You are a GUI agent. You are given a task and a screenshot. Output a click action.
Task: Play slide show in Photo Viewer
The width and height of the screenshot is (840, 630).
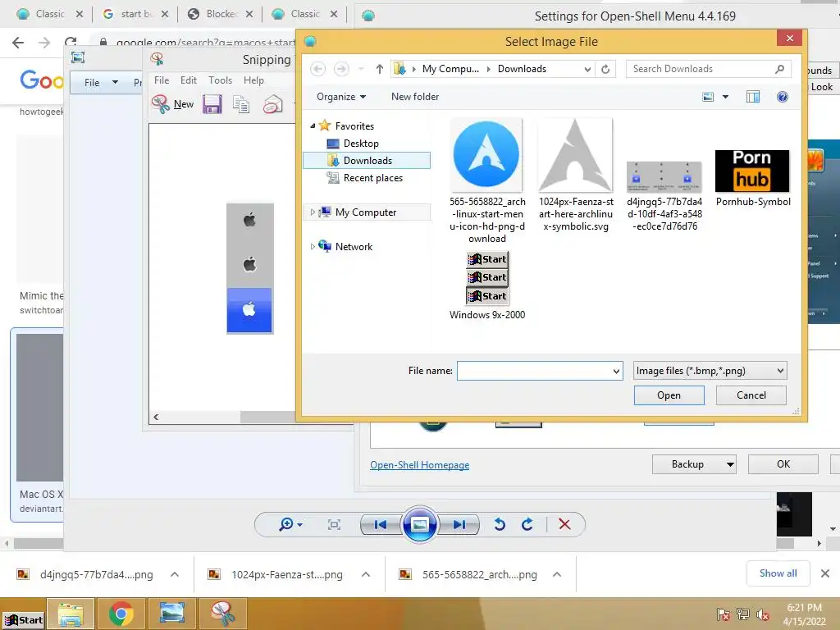click(x=419, y=524)
